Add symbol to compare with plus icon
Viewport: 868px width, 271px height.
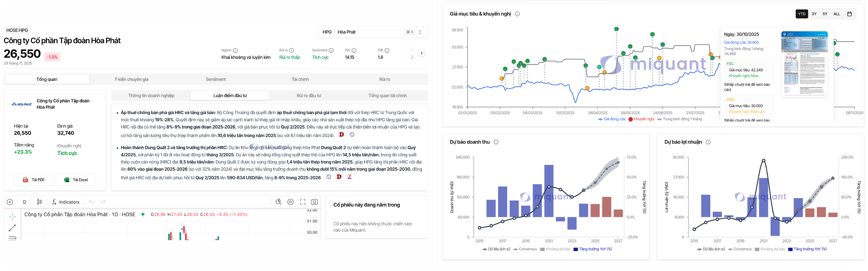click(10, 202)
